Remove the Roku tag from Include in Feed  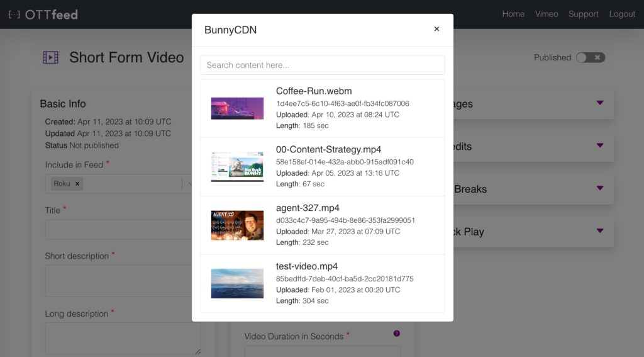pos(77,184)
